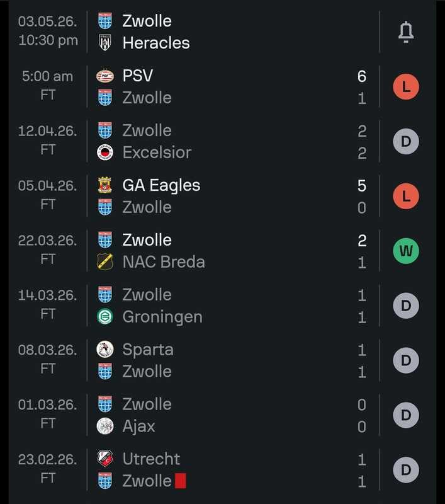Viewport: 445px width, 504px height.
Task: Click the Utrecht club crest
Action: (104, 459)
